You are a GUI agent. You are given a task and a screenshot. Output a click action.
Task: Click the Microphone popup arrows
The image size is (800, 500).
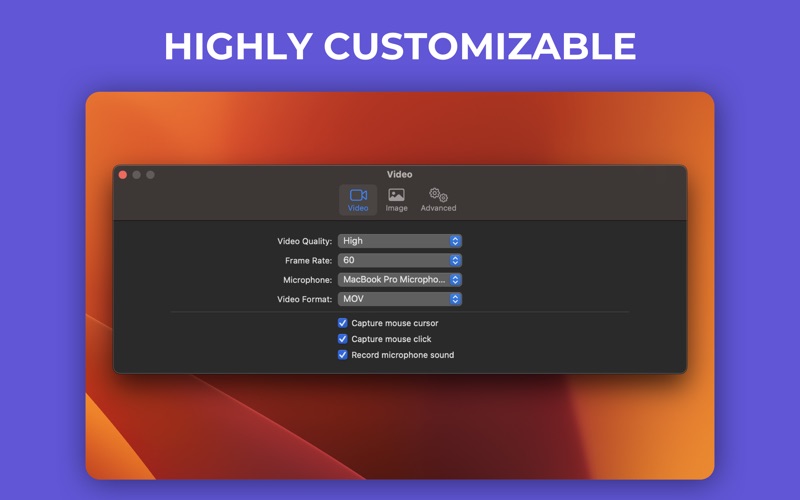(x=455, y=280)
